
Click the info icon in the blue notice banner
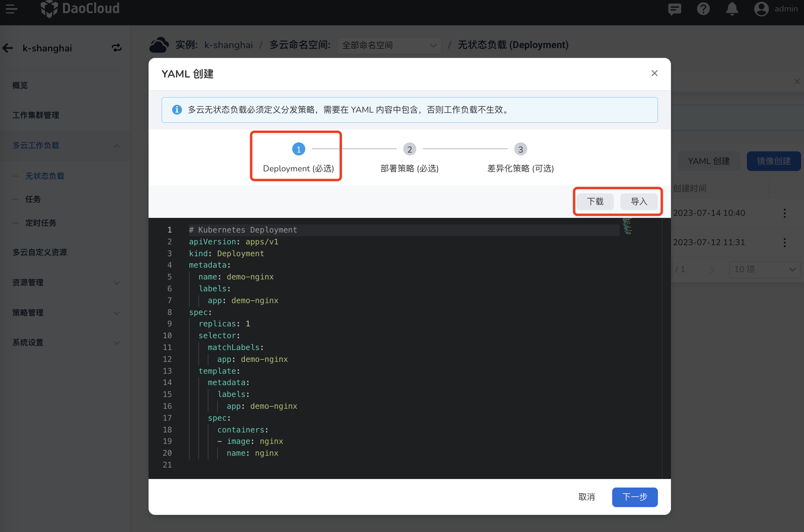[x=177, y=110]
